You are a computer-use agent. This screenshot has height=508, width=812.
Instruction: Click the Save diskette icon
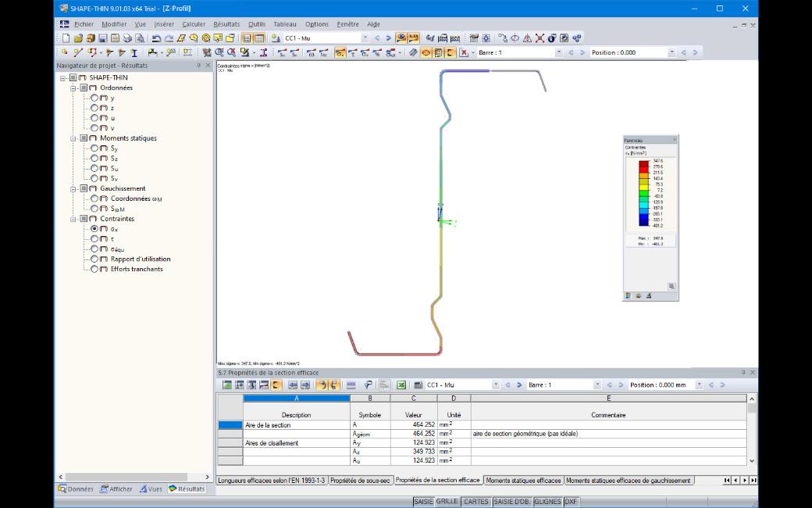coord(103,38)
